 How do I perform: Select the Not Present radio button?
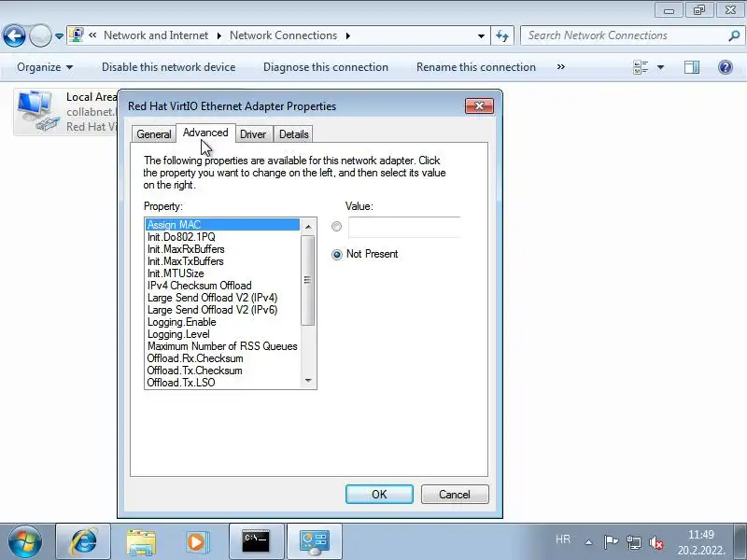[x=336, y=255]
